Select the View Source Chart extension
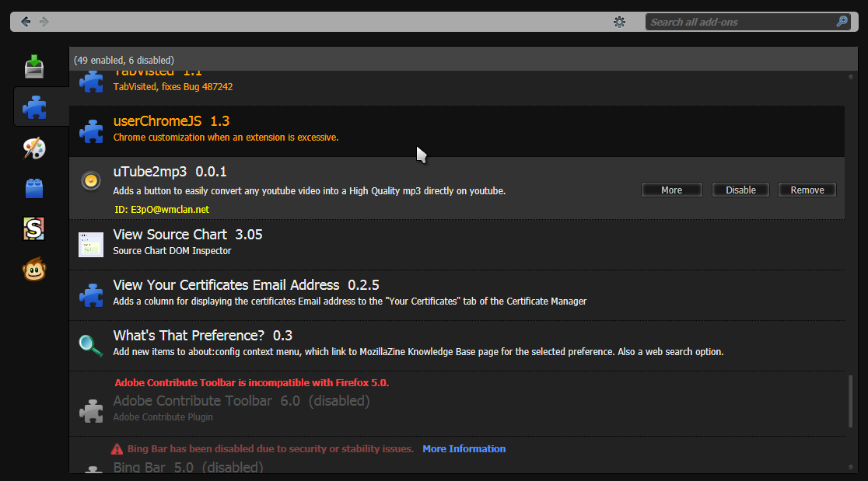Screen dimensions: 868x481 [x=311, y=241]
